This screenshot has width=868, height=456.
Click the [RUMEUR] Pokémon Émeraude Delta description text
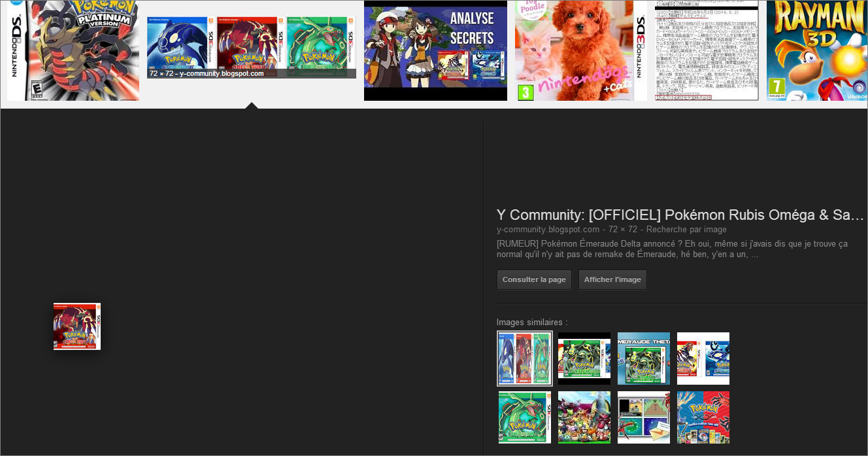[x=672, y=249]
